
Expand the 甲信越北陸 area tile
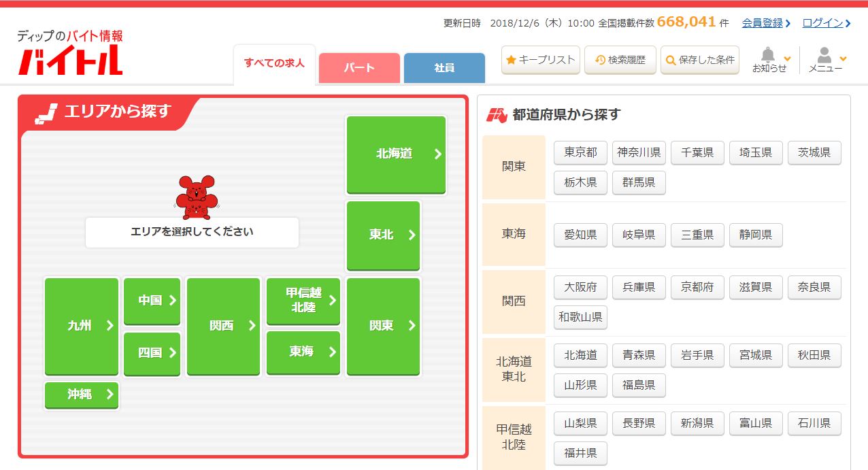tap(303, 300)
